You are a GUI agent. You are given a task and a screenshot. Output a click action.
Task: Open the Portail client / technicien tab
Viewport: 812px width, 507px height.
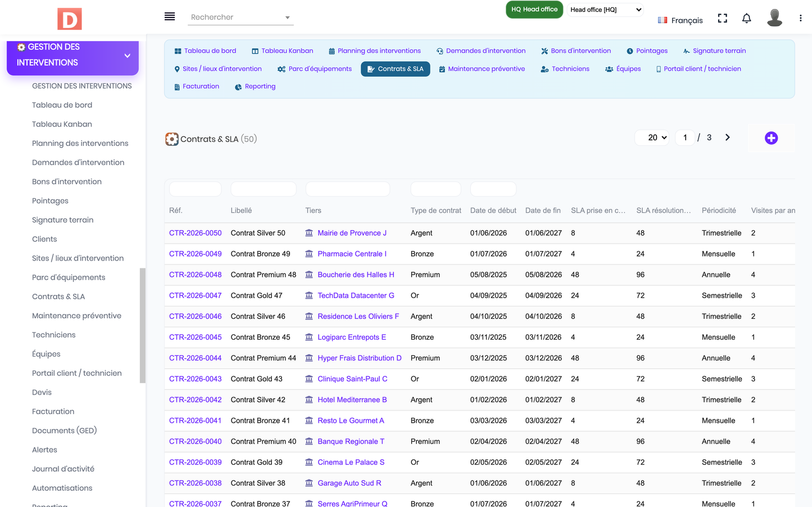click(698, 69)
